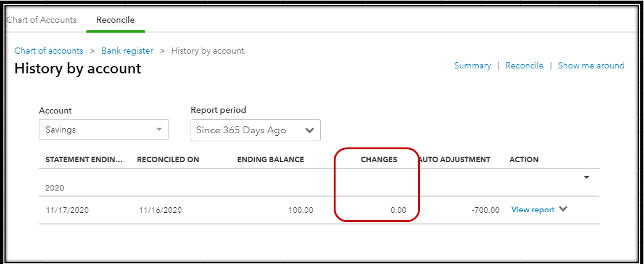Switch to the Chart of Accounts tab
This screenshot has height=264, width=644.
(x=41, y=20)
